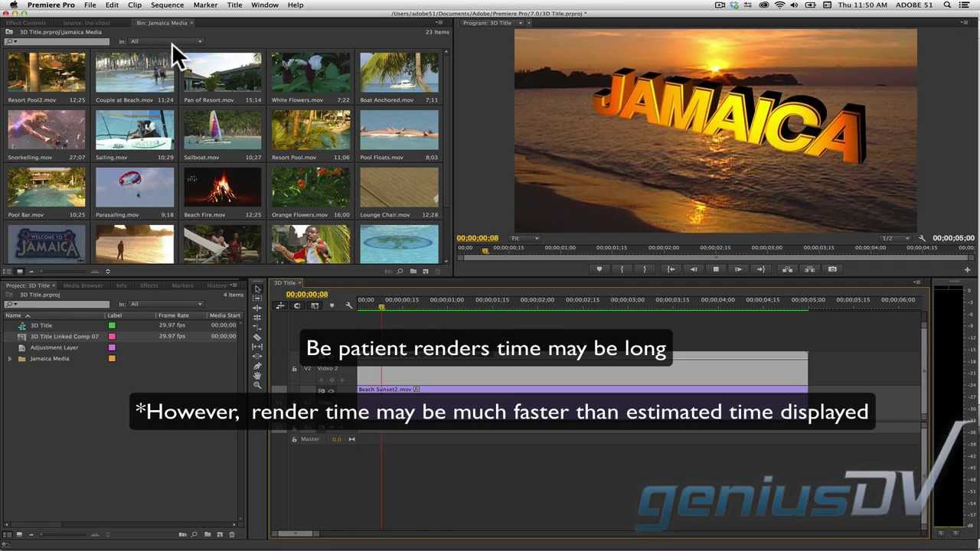Select the Rolling Edit tool
This screenshot has width=980, height=551.
tap(257, 318)
